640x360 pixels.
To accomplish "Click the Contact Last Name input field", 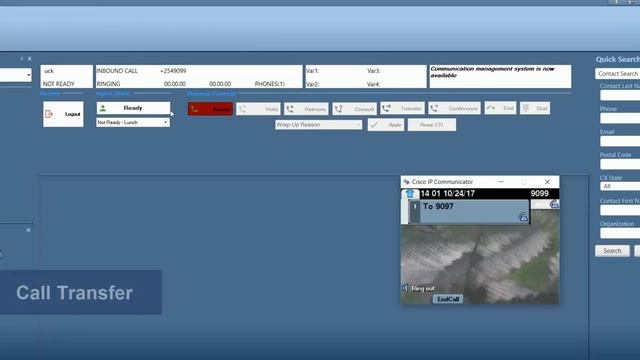I will pyautogui.click(x=620, y=95).
